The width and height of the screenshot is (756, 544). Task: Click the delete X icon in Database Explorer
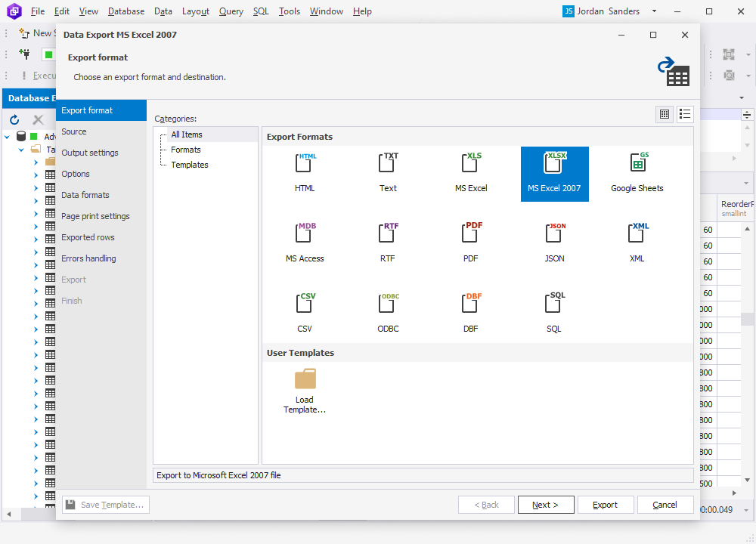(x=38, y=119)
